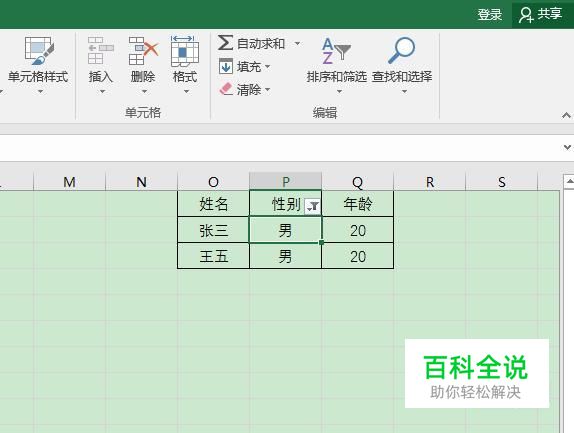The width and height of the screenshot is (574, 433).
Task: Expand the Insert (插入) dropdown arrow
Action: click(x=102, y=91)
